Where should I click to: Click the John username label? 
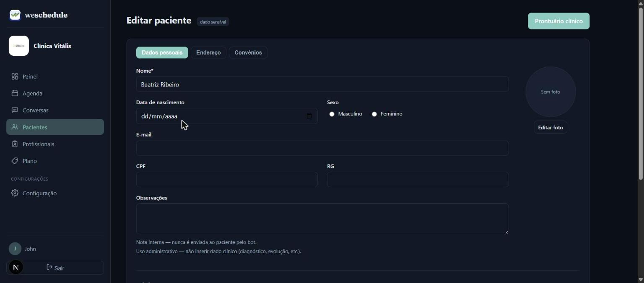30,249
